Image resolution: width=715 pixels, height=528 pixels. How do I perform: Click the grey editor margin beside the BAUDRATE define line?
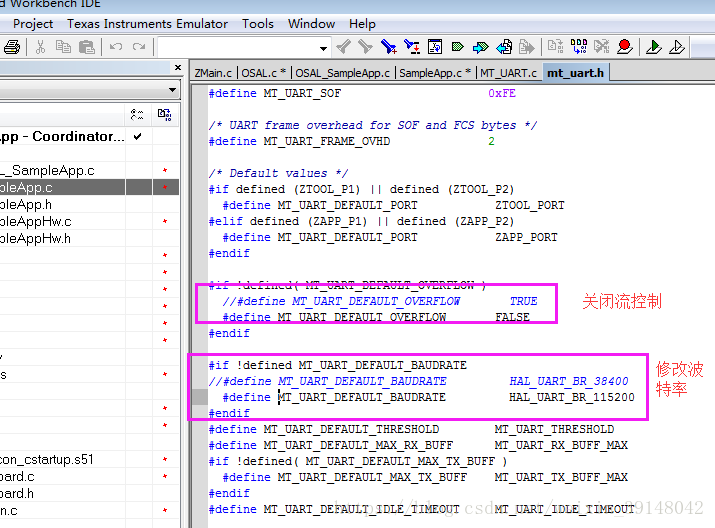click(x=199, y=397)
